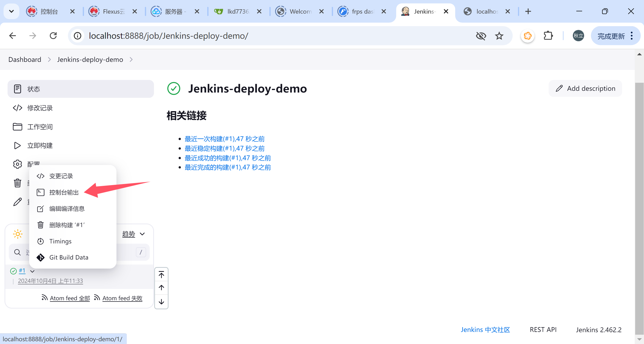
Task: Click the Add description button
Action: pos(585,89)
